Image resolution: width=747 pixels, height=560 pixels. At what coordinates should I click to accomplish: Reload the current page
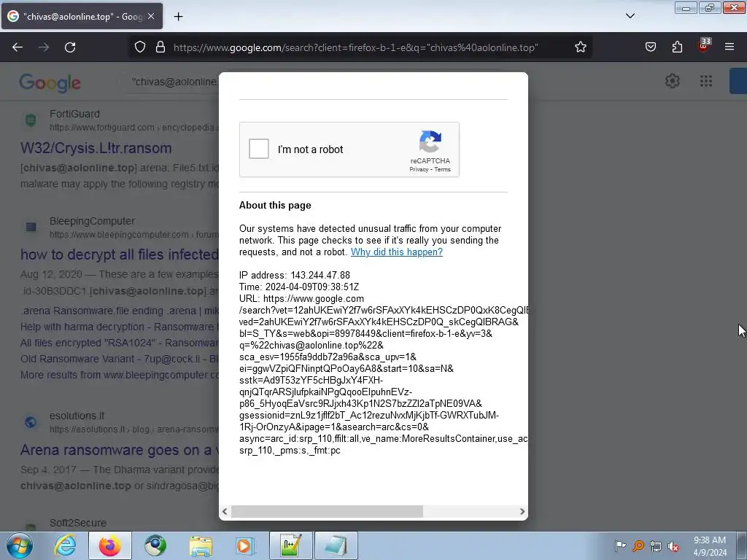pyautogui.click(x=70, y=47)
